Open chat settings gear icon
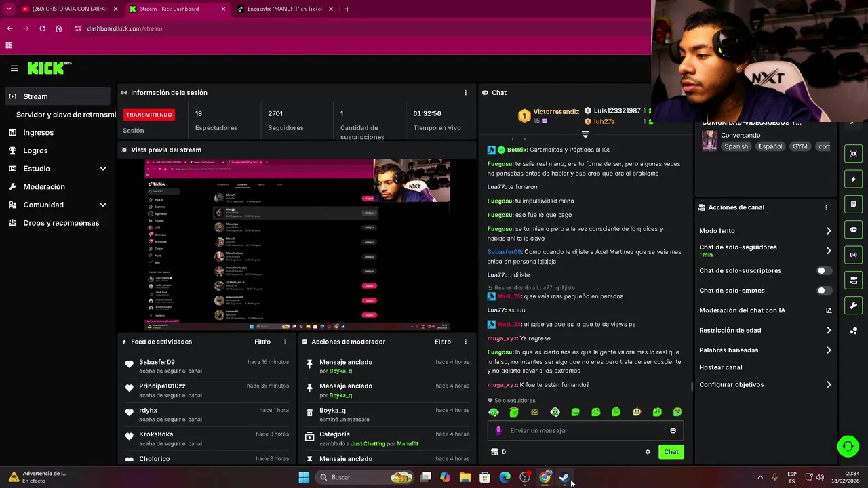Screen dimensions: 868x488 tap(648, 452)
